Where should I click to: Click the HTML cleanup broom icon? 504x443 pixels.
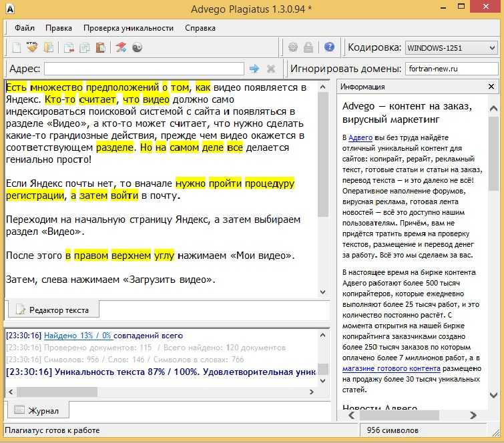[32, 47]
